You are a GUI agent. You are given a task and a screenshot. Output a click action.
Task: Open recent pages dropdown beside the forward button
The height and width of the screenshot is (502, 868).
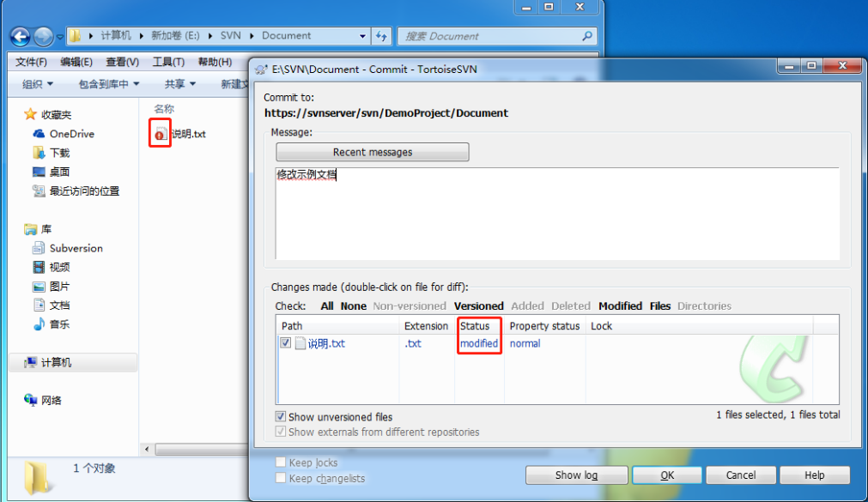[x=60, y=37]
